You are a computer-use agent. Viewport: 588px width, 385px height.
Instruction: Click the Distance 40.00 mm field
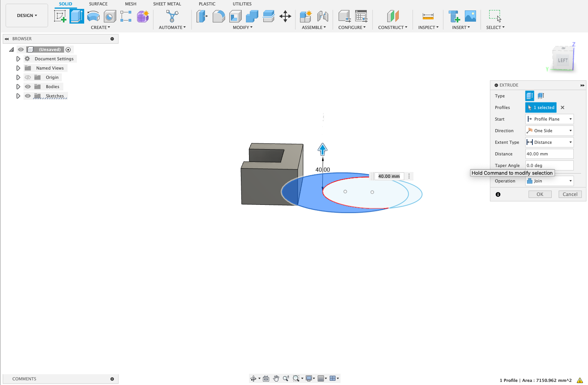[549, 154]
